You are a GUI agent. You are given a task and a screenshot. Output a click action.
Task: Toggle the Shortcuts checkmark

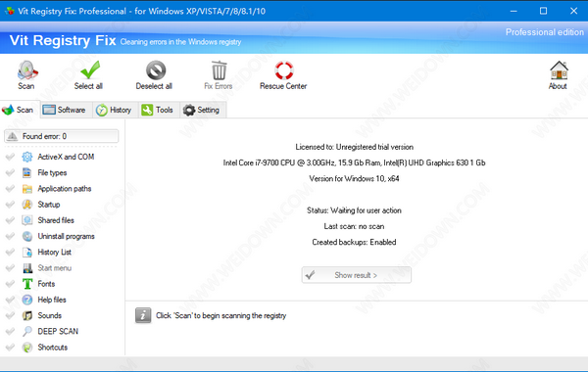point(10,348)
